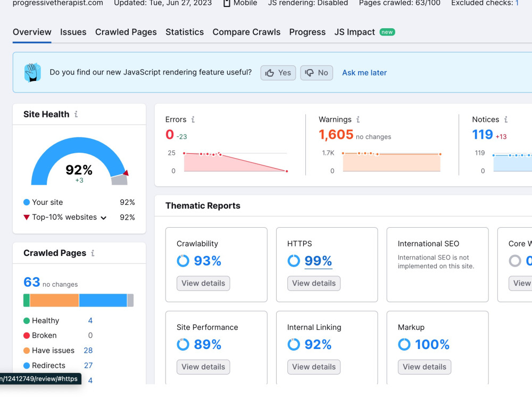This screenshot has height=399, width=532.
Task: Click the Core Web Vitals ring icon
Action: 514,261
